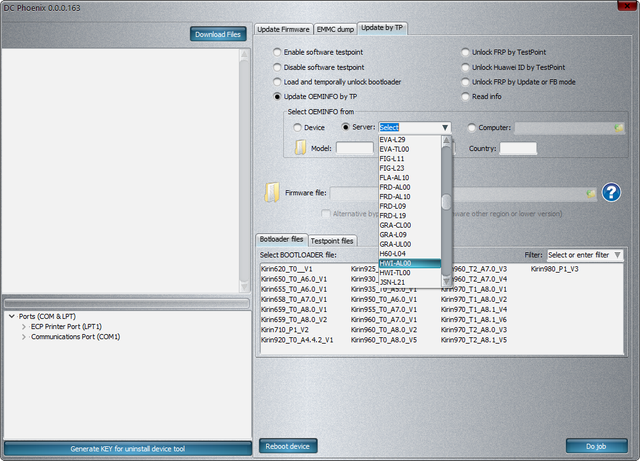The height and width of the screenshot is (461, 640).
Task: Pick HWI-TL00 from the server list
Action: [x=410, y=273]
